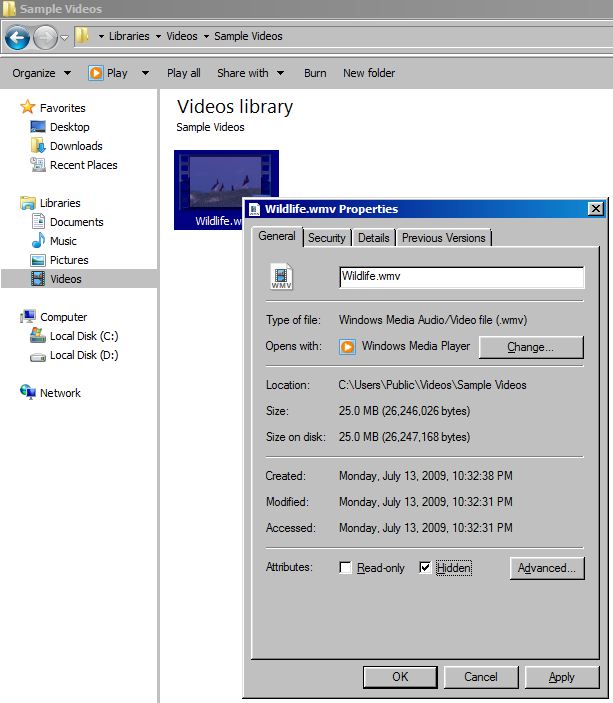This screenshot has width=613, height=703.
Task: Click the Pictures library icon
Action: [38, 260]
